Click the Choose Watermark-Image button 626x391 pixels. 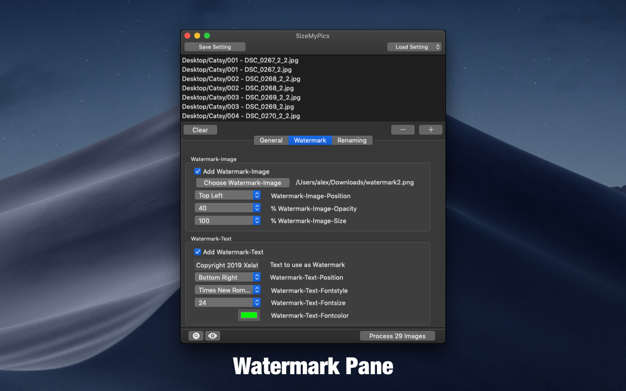(242, 183)
